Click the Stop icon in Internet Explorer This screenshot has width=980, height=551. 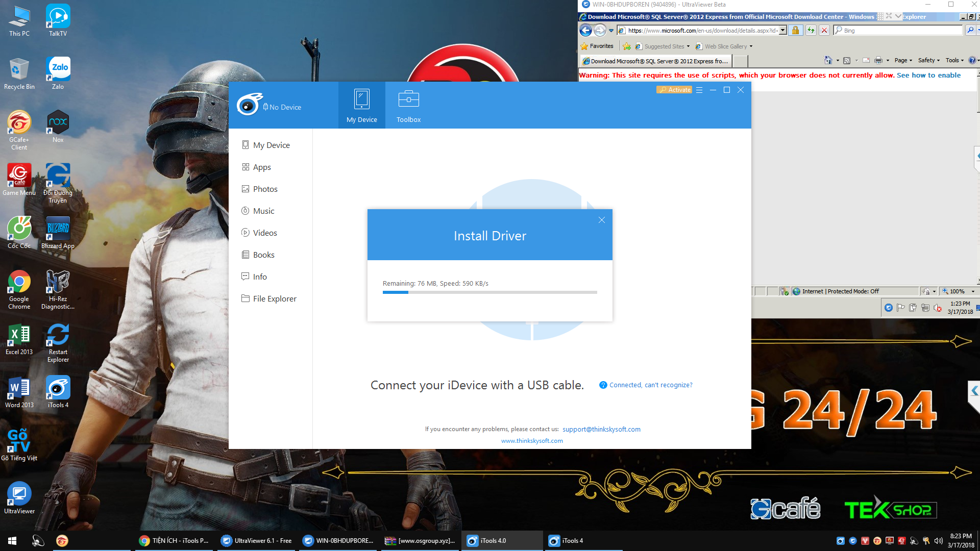point(824,31)
